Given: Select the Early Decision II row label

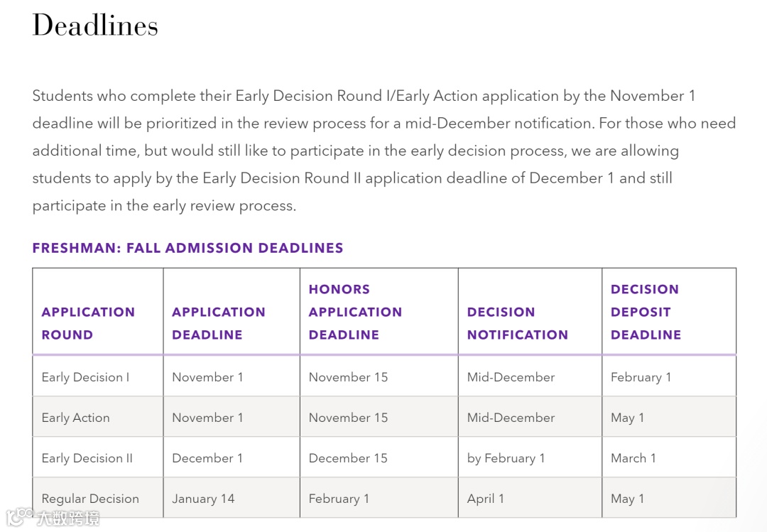Looking at the screenshot, I should pyautogui.click(x=87, y=458).
